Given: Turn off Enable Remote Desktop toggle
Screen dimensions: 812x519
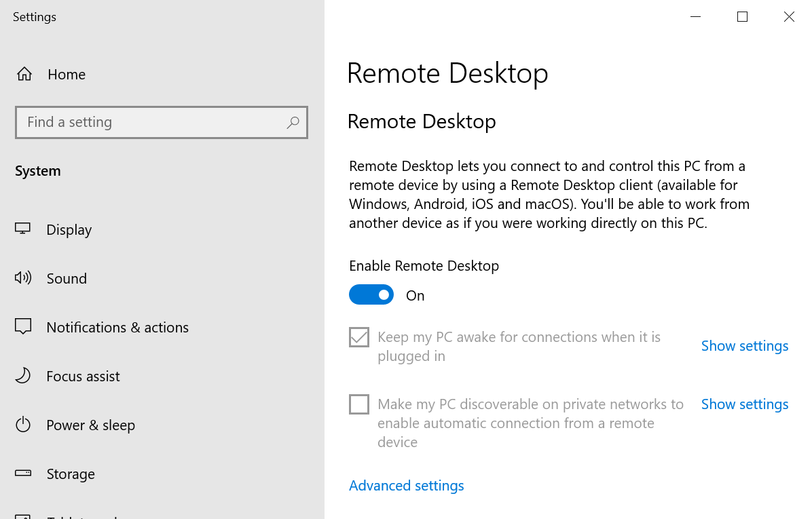Looking at the screenshot, I should (x=371, y=295).
